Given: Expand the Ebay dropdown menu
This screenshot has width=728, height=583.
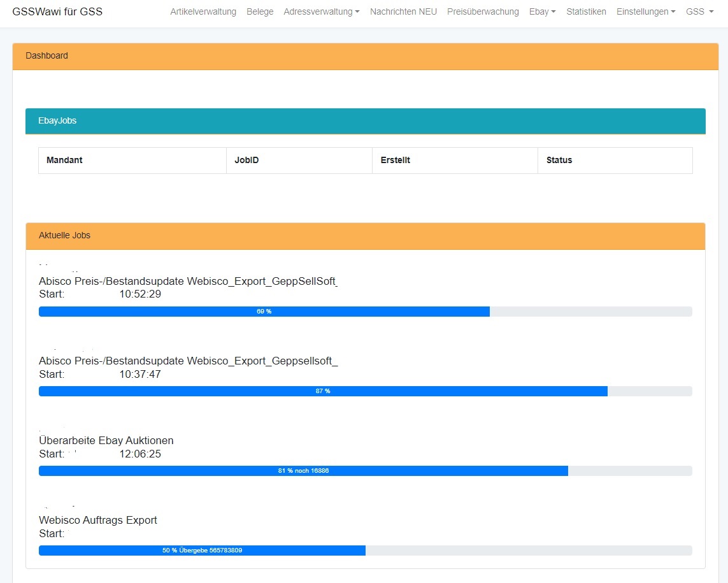Looking at the screenshot, I should 542,11.
